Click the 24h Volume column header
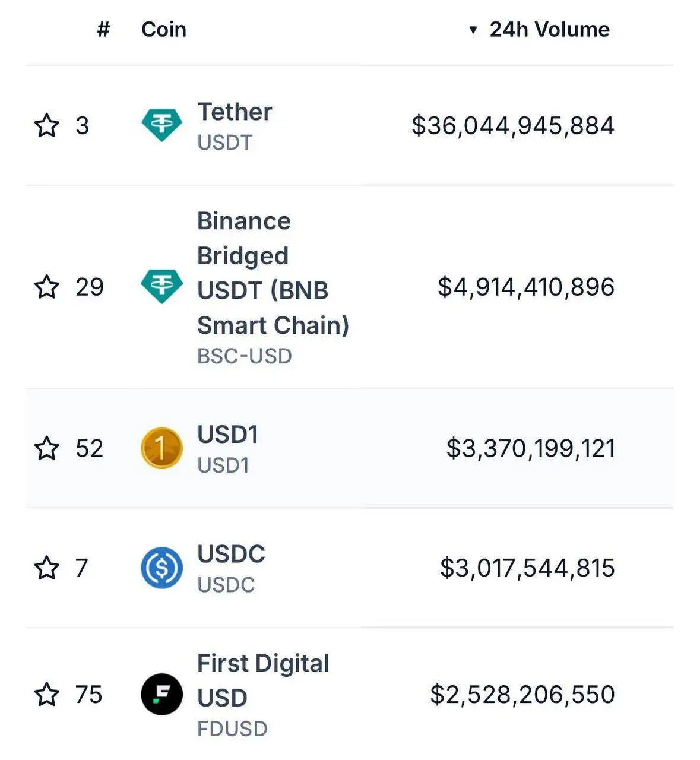This screenshot has width=700, height=760. pos(549,28)
